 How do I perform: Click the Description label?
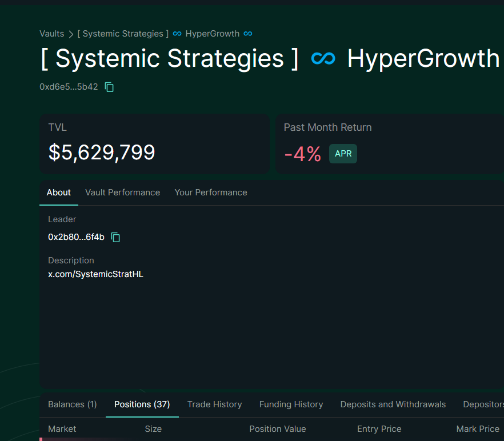click(71, 260)
